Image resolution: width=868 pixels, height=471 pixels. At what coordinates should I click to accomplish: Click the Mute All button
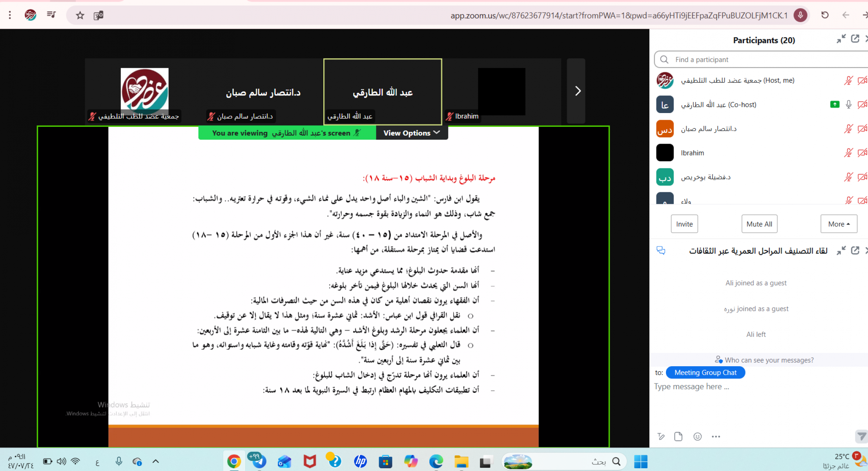[x=759, y=224]
